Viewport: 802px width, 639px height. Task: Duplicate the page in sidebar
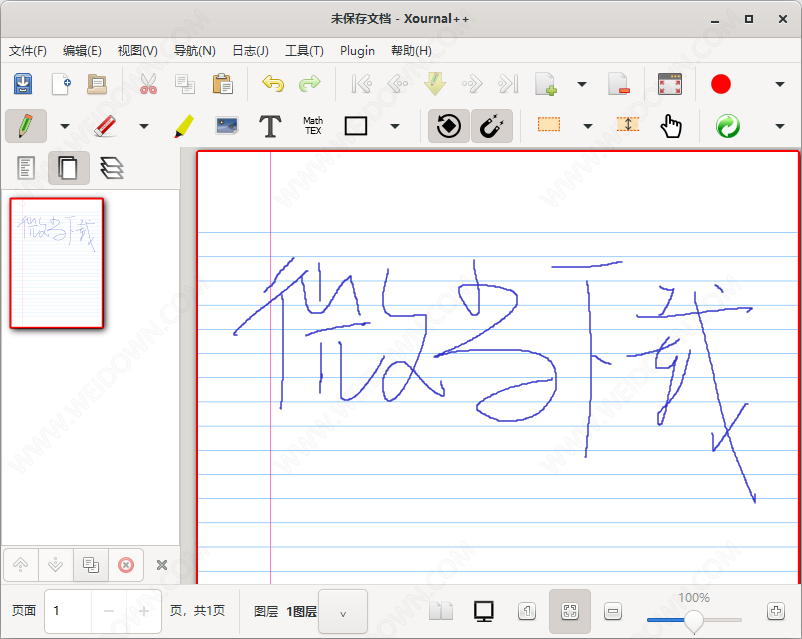(91, 565)
